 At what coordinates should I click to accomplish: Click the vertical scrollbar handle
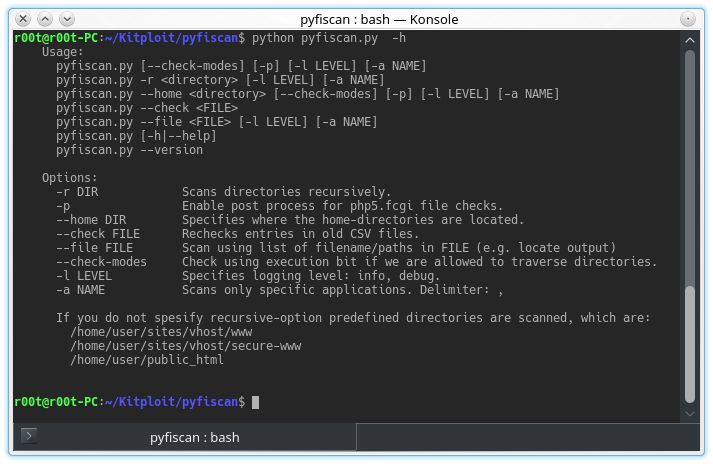click(690, 344)
